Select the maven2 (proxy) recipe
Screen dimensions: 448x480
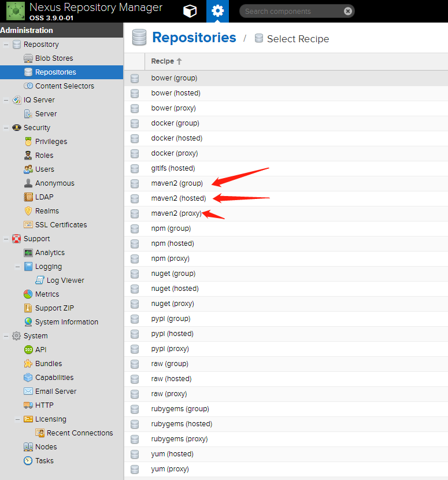286,213
